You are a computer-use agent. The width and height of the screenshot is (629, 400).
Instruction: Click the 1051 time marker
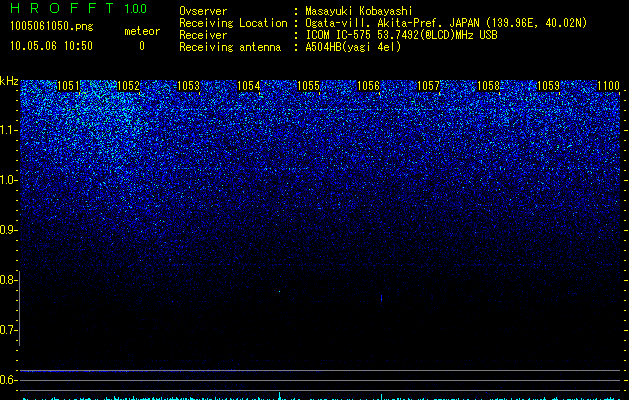[x=69, y=86]
